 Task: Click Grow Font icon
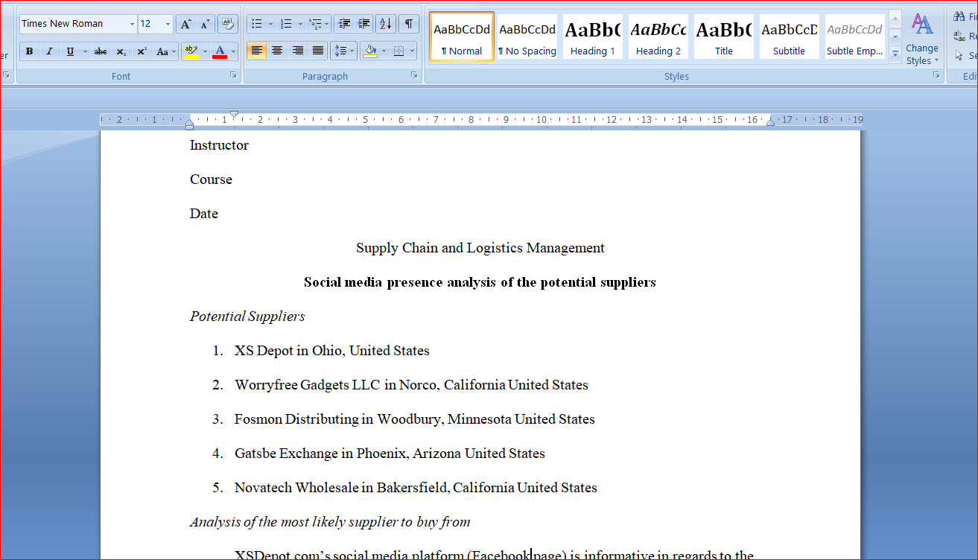185,24
